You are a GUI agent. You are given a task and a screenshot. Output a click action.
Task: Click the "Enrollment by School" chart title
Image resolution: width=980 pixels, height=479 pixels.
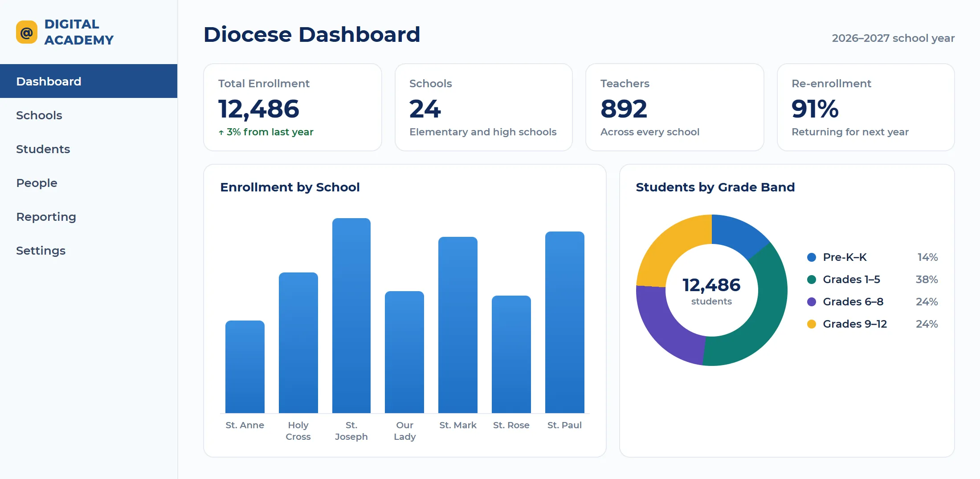click(x=290, y=187)
